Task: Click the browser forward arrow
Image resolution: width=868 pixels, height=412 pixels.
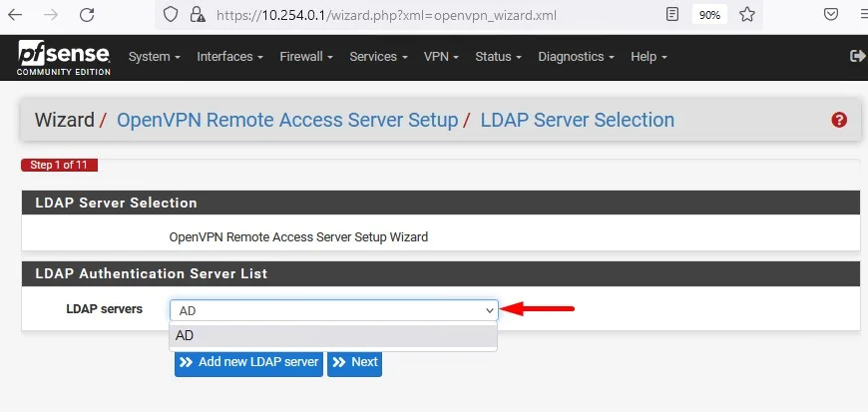Action: coord(51,15)
